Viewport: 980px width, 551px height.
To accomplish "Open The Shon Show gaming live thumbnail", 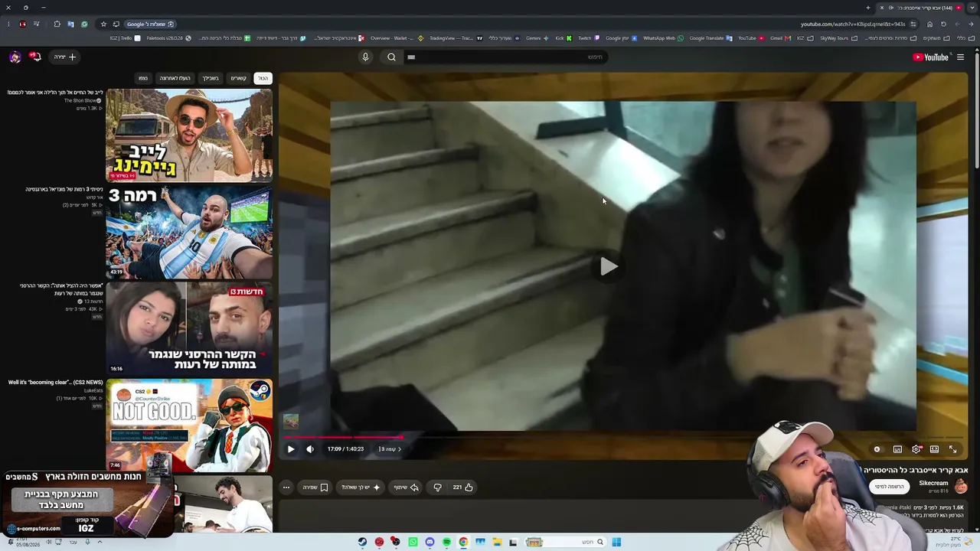I will tap(189, 135).
